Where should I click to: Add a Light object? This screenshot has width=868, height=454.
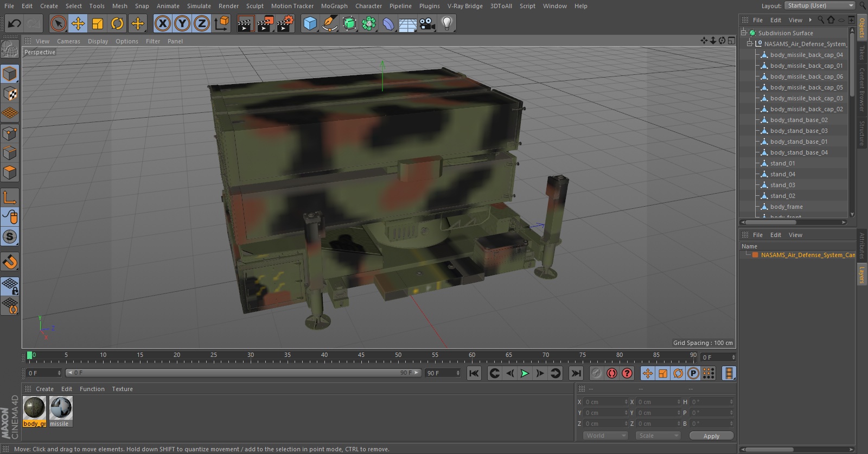[x=447, y=23]
